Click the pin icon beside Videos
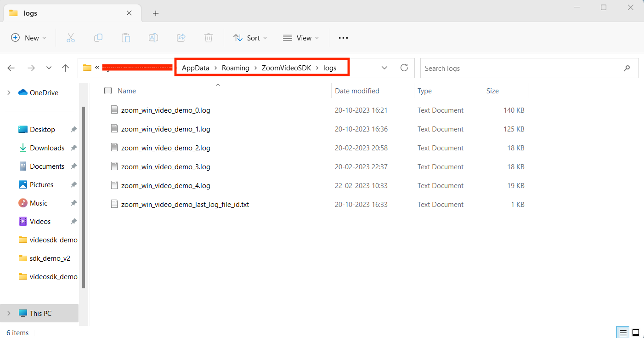 point(73,222)
